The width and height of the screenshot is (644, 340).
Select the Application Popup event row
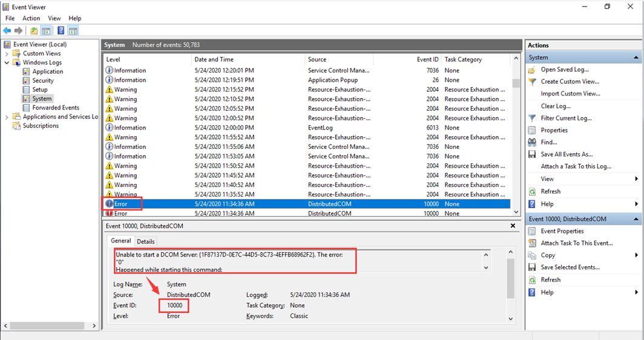pyautogui.click(x=307, y=80)
